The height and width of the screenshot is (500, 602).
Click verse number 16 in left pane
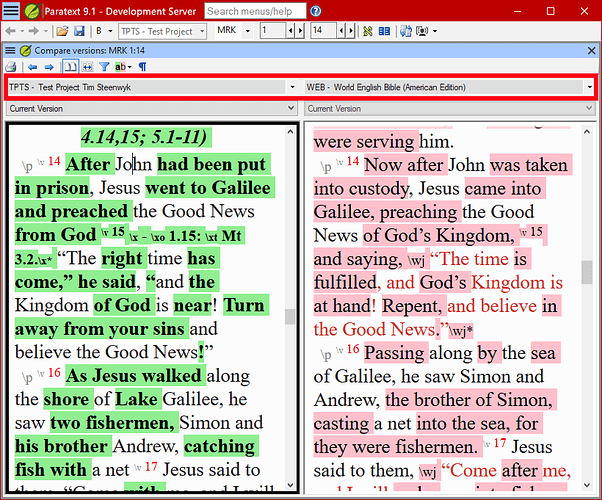[x=54, y=373]
